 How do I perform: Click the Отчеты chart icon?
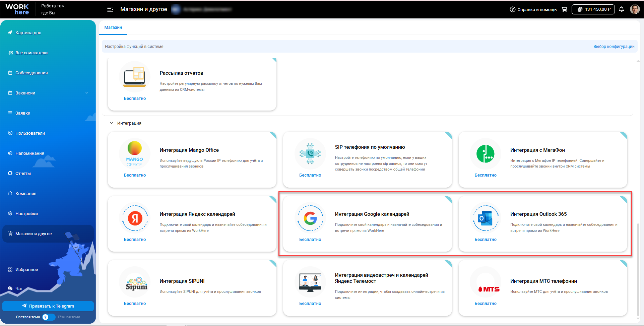point(10,173)
